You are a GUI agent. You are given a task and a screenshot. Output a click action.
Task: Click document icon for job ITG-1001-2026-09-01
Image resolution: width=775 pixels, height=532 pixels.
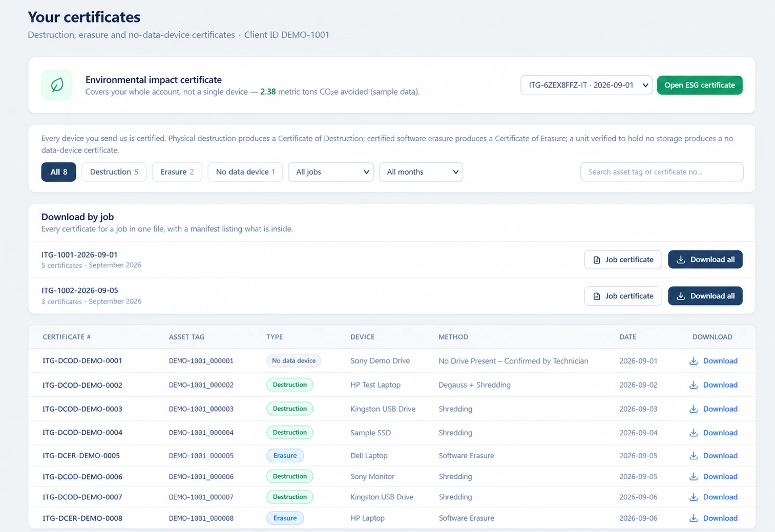(597, 260)
